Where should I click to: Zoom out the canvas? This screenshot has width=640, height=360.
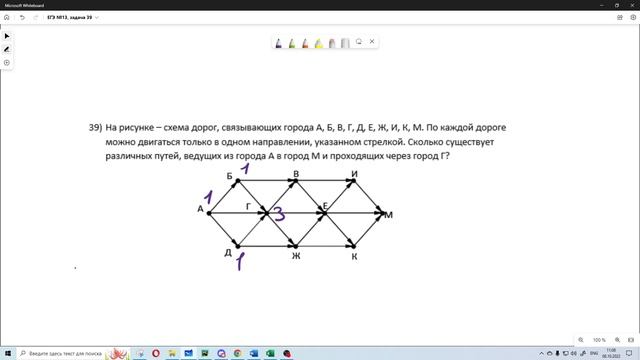pos(581,340)
